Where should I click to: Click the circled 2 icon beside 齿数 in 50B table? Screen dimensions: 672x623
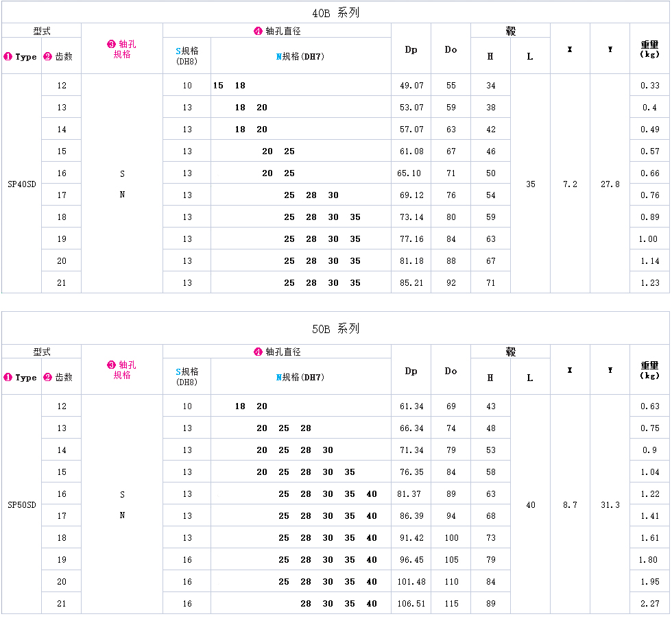point(47,378)
